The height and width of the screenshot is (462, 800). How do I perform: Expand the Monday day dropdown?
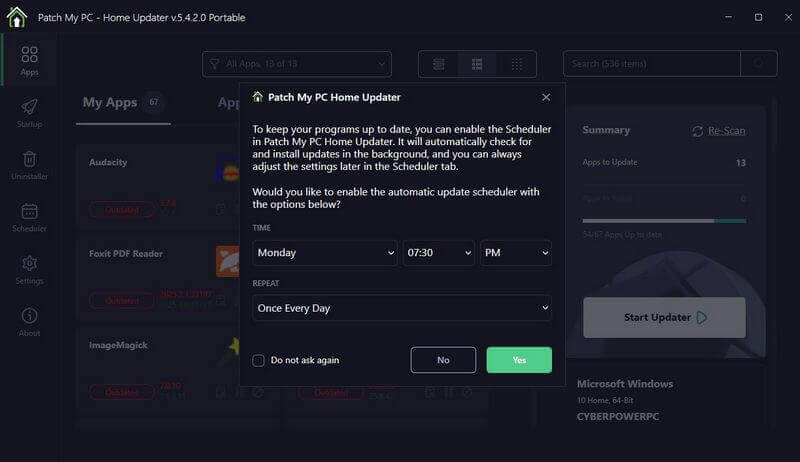coord(325,253)
